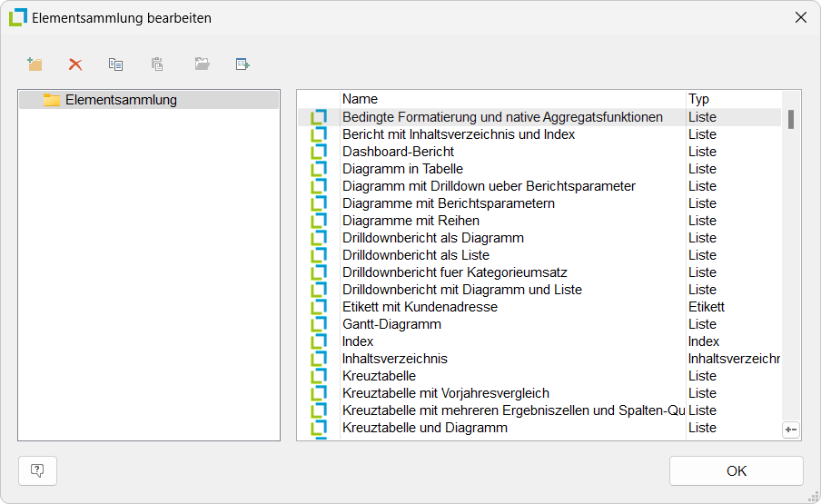The height and width of the screenshot is (504, 821).
Task: Click the icon next to Dashboard-Bericht
Action: [319, 152]
